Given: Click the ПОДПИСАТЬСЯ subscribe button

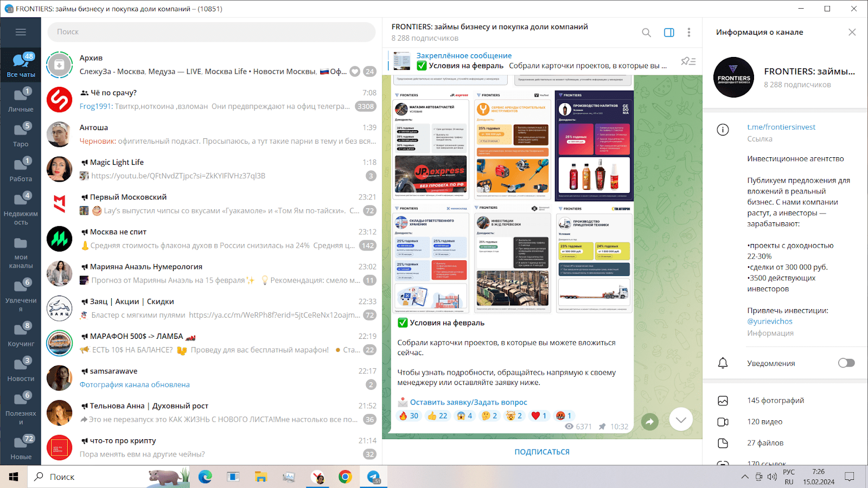Looking at the screenshot, I should 542,452.
